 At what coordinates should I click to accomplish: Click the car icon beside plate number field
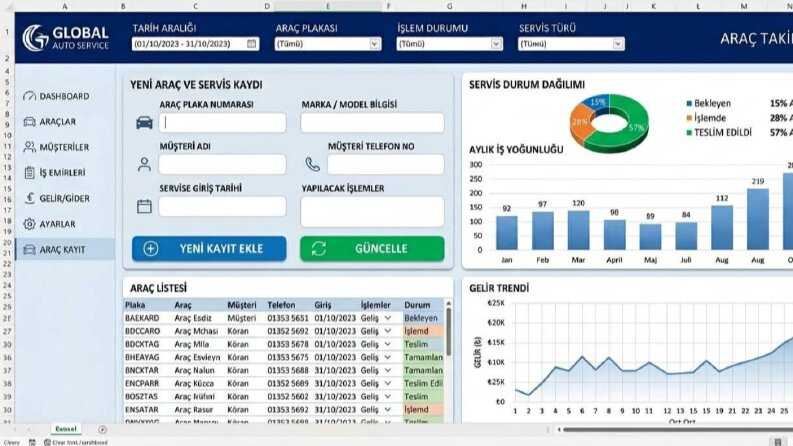click(144, 123)
